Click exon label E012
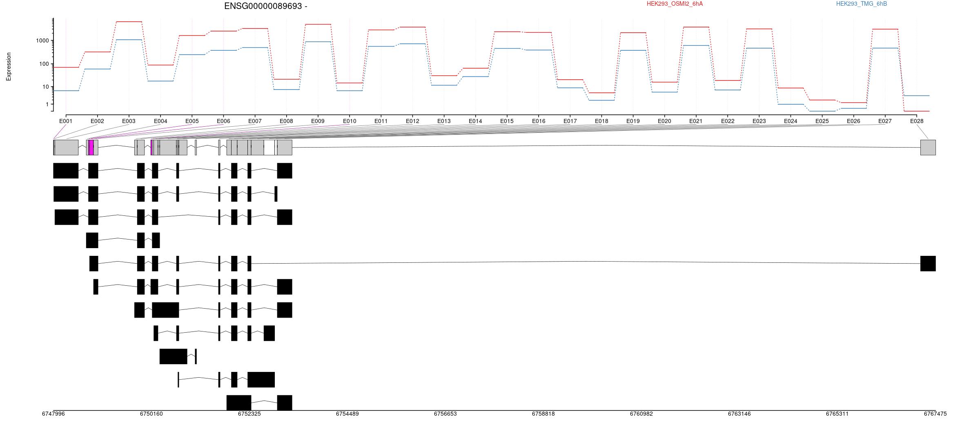This screenshot has width=980, height=421. pos(412,121)
